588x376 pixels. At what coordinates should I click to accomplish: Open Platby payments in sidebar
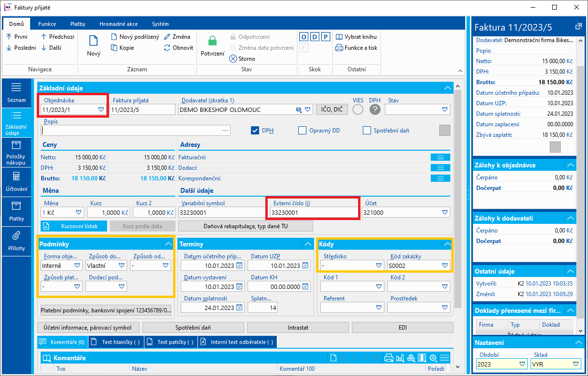point(16,211)
